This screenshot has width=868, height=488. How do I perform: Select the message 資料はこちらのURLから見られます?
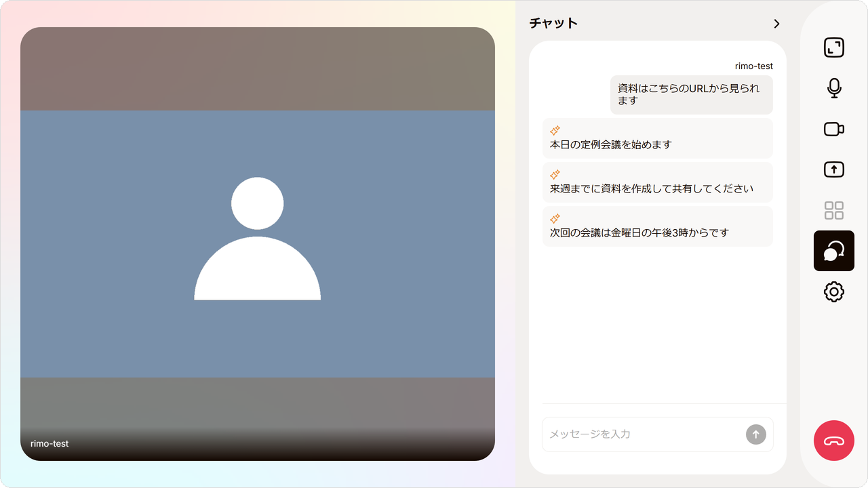691,94
